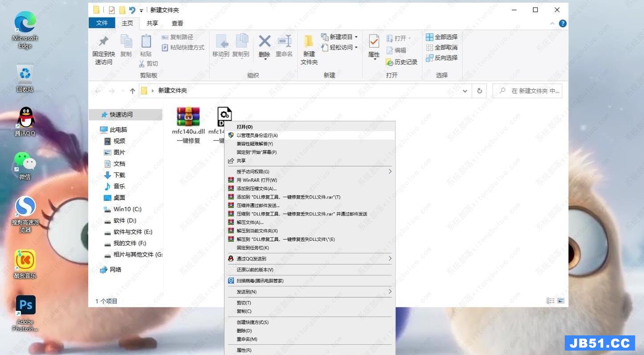Click Invert Selection (反向选择) button
Image resolution: width=644 pixels, height=355 pixels.
pos(442,58)
